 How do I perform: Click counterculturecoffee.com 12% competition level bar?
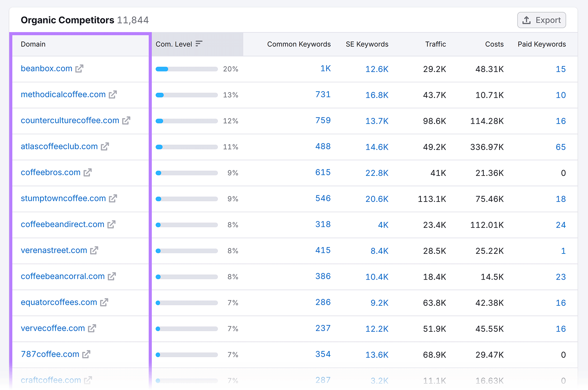187,121
